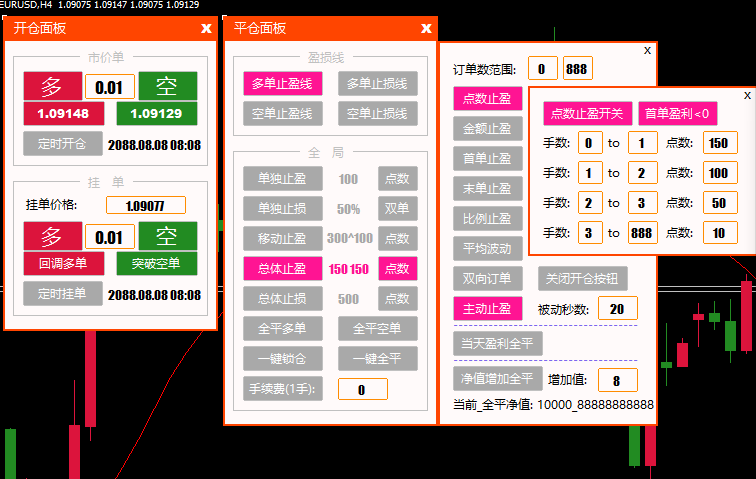Click the 双单 button beside 单独止损

point(398,208)
